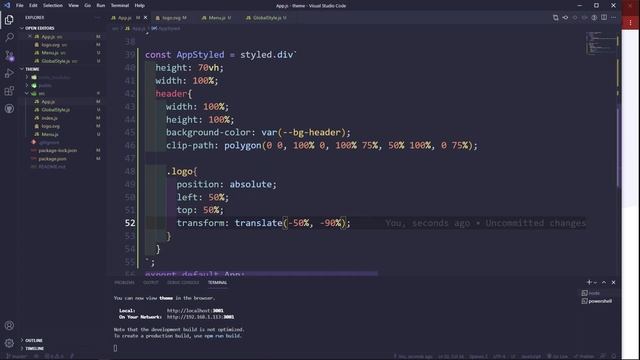
Task: Open the 192.168.1.113:3001 network link
Action: pyautogui.click(x=200, y=317)
